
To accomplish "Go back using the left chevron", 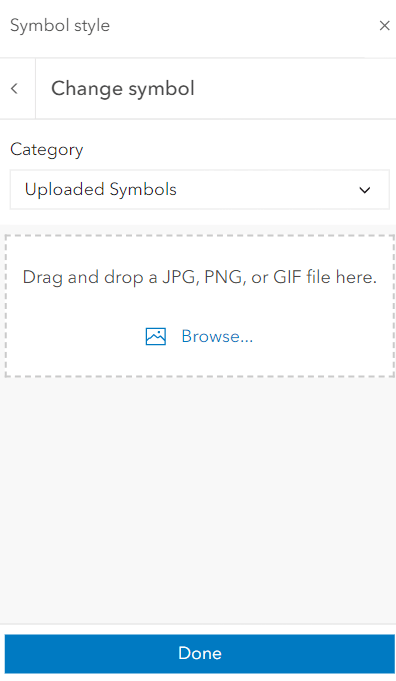I will (x=15, y=89).
